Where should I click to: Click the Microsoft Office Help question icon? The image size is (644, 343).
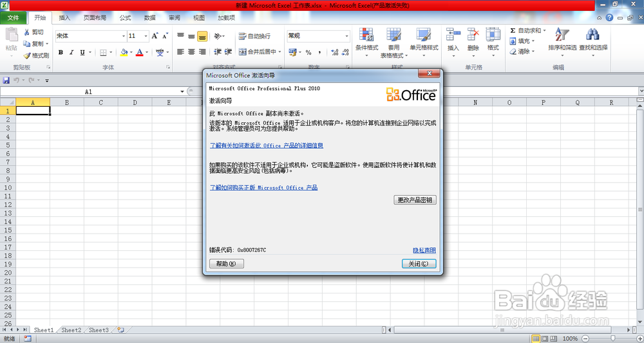[609, 17]
